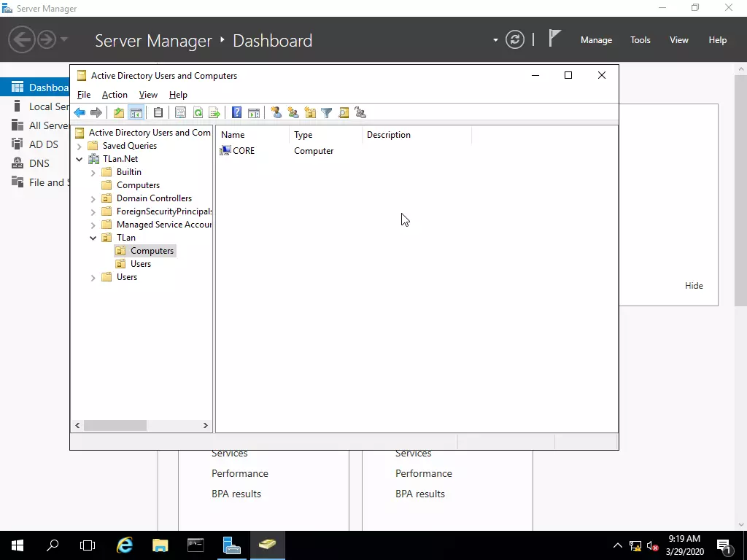The height and width of the screenshot is (560, 747).
Task: Open Internet Explorer from the taskbar
Action: [125, 545]
